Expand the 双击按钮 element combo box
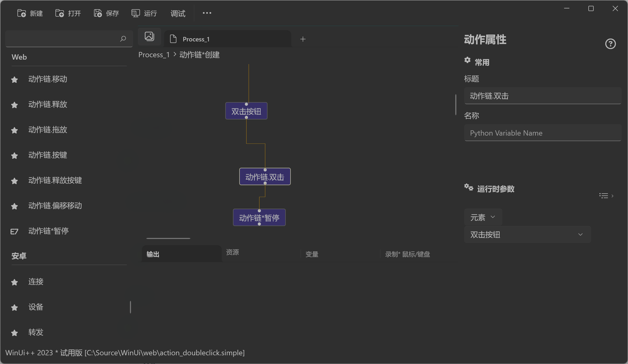Screen dimensions: 628x364 pyautogui.click(x=580, y=234)
